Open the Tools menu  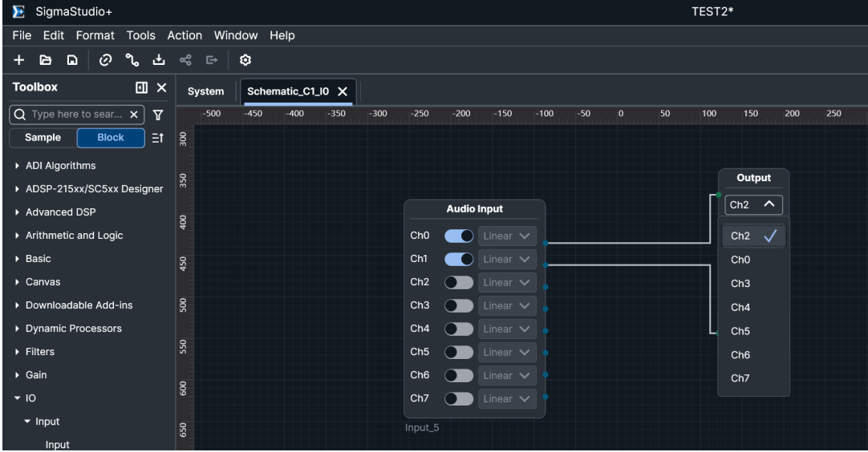tap(140, 35)
